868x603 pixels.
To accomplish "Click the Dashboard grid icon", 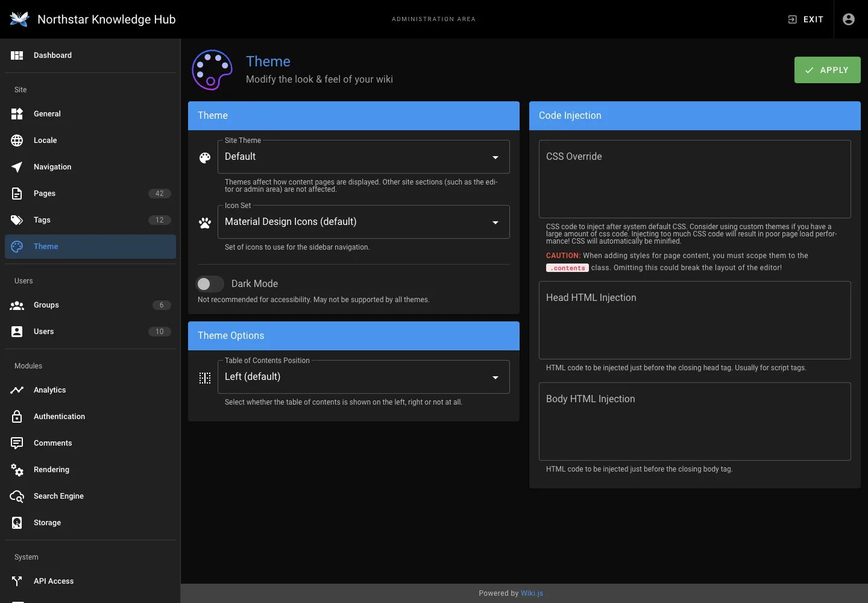I will (x=17, y=55).
